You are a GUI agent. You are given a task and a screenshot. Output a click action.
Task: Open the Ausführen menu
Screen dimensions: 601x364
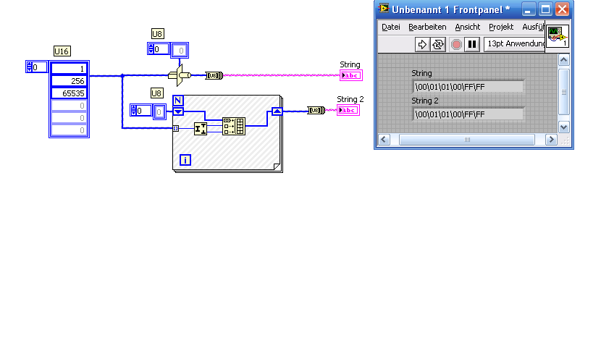[533, 27]
